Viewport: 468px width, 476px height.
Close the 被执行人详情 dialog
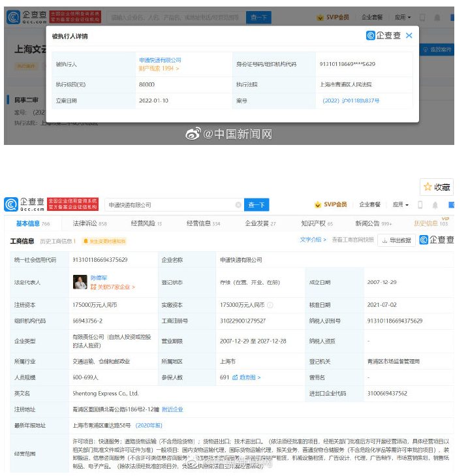[409, 35]
